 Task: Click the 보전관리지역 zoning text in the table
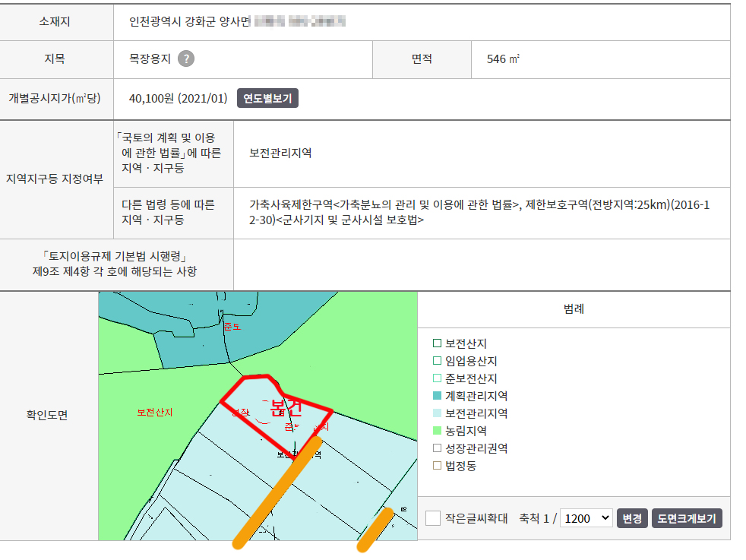click(280, 153)
